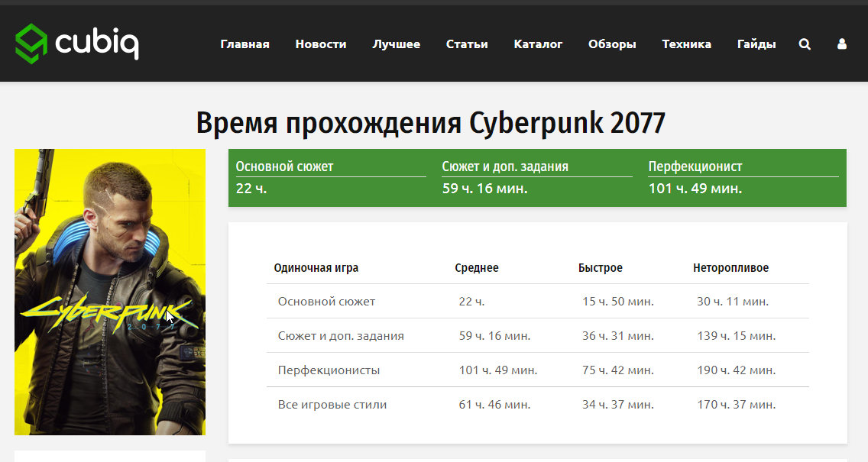Open the Каталог menu item
The width and height of the screenshot is (868, 462).
point(538,44)
